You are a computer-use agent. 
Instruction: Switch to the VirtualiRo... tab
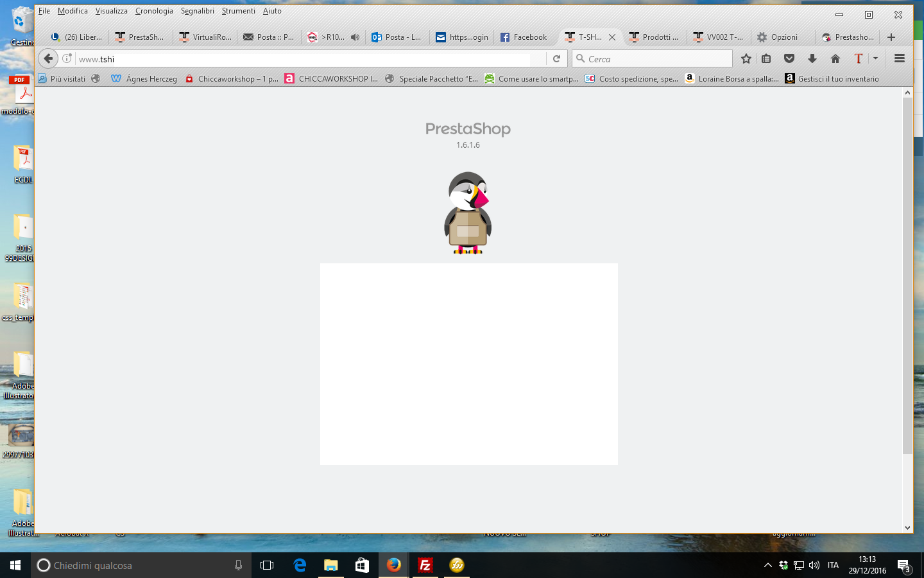click(205, 37)
